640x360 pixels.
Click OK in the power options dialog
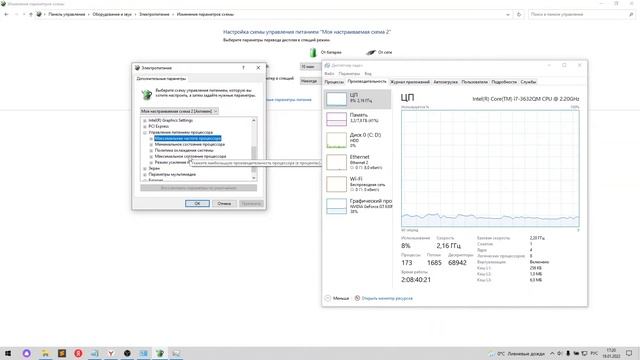point(197,203)
